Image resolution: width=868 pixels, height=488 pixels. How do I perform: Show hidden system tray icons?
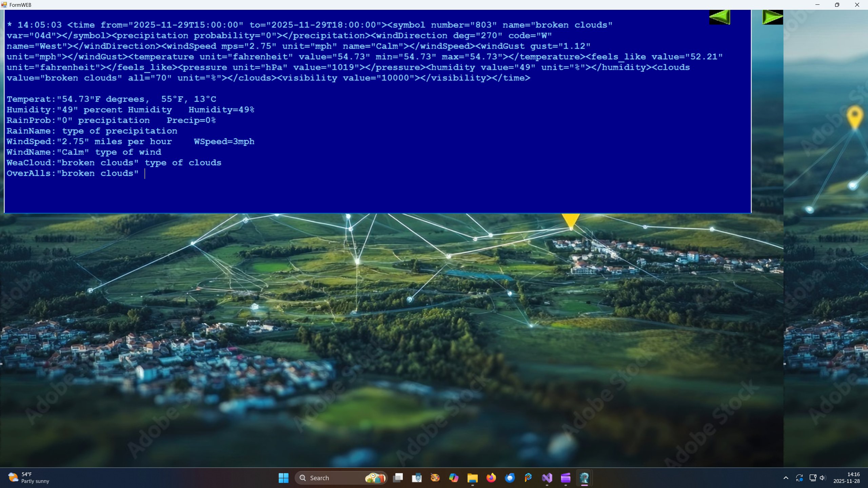click(x=786, y=478)
